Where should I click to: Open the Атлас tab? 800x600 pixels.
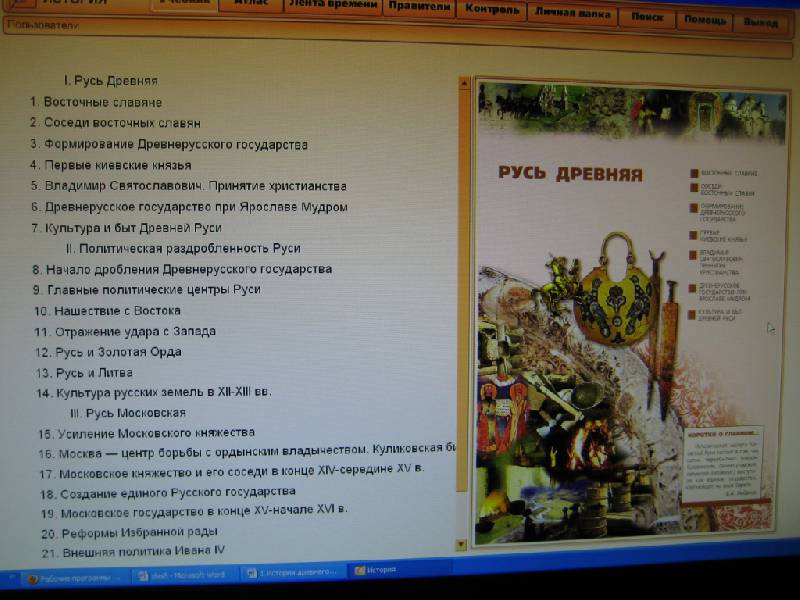pyautogui.click(x=248, y=4)
